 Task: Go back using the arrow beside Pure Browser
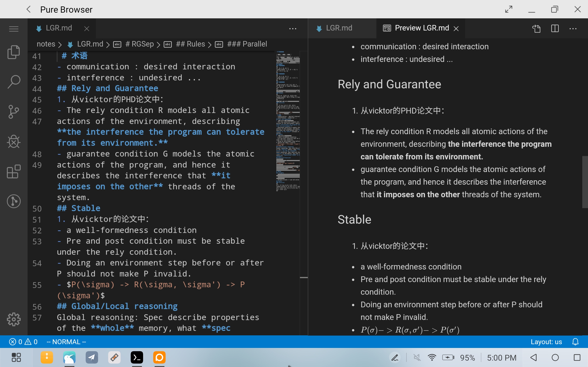coord(28,9)
